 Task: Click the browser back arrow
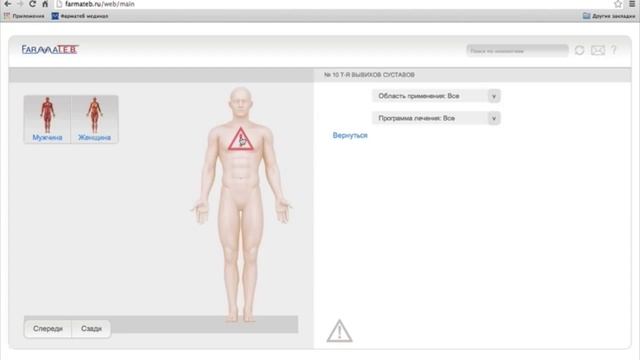coord(8,4)
